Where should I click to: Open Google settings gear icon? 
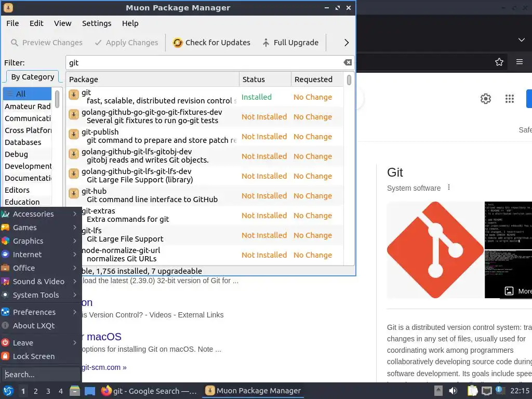pos(486,99)
